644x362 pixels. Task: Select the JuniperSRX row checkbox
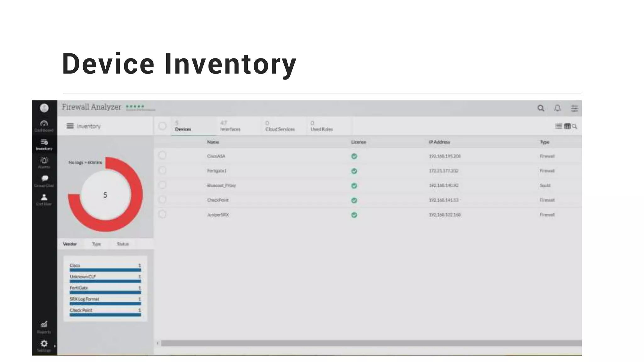click(162, 214)
